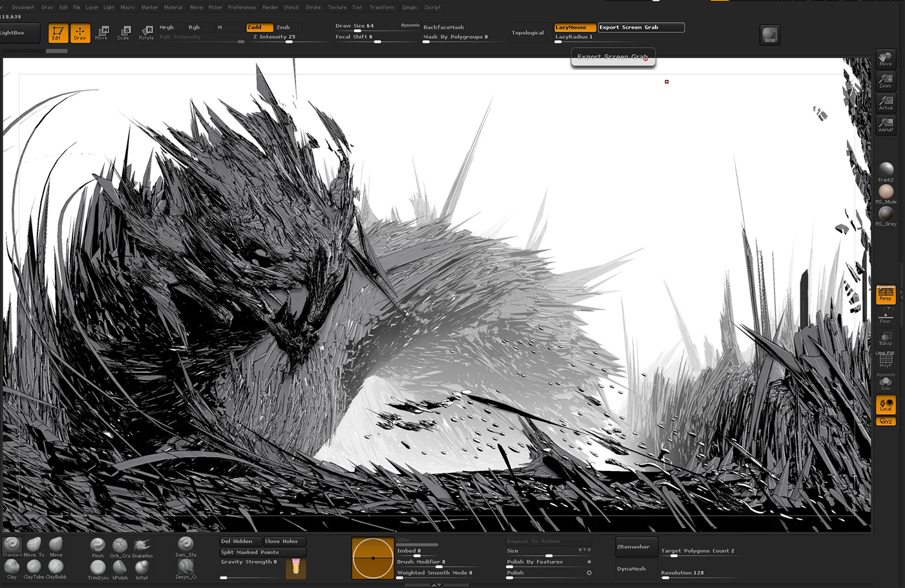Toggle LazyMouse on
The image size is (905, 588).
point(575,27)
